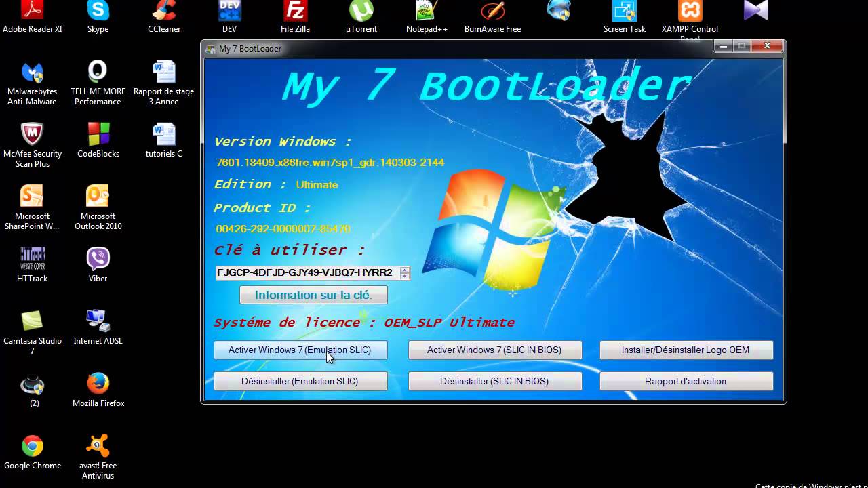Launch Mozilla Firefox from the desktop

(x=98, y=390)
